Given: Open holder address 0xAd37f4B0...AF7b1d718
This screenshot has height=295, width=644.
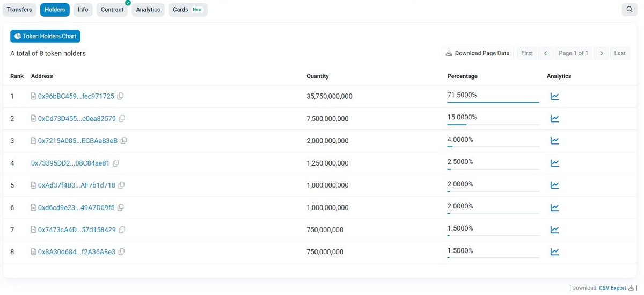Looking at the screenshot, I should (77, 185).
